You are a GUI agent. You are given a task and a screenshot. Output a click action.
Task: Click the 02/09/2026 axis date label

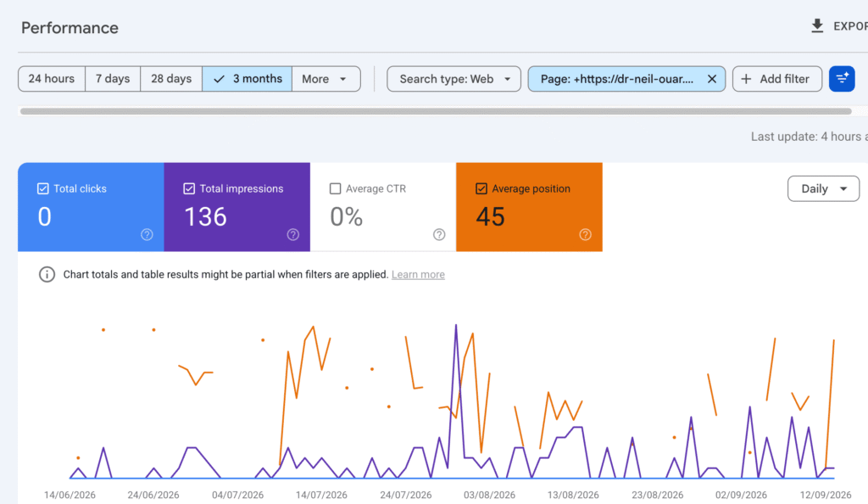point(741,496)
